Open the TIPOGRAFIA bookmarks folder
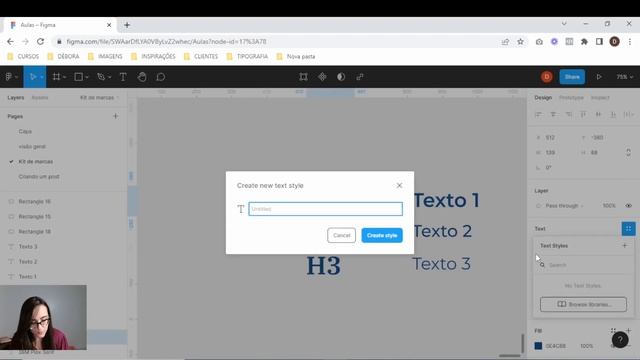The width and height of the screenshot is (640, 360). pos(247,56)
